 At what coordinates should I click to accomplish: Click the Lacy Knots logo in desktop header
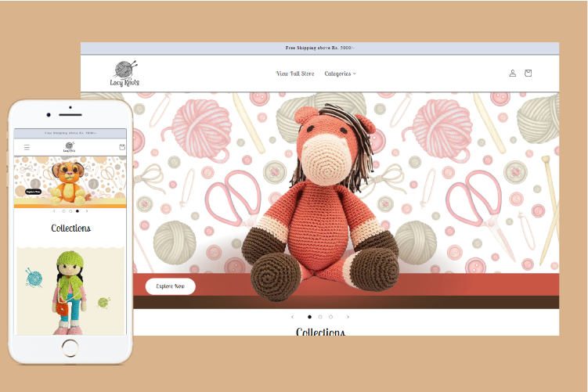pos(125,74)
